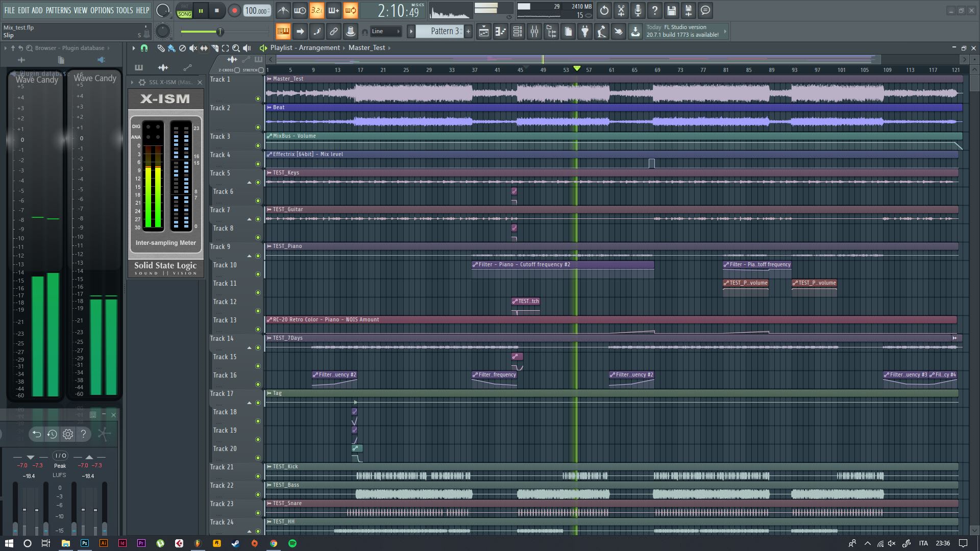
Task: Open Spotify from the taskbar
Action: click(x=292, y=543)
